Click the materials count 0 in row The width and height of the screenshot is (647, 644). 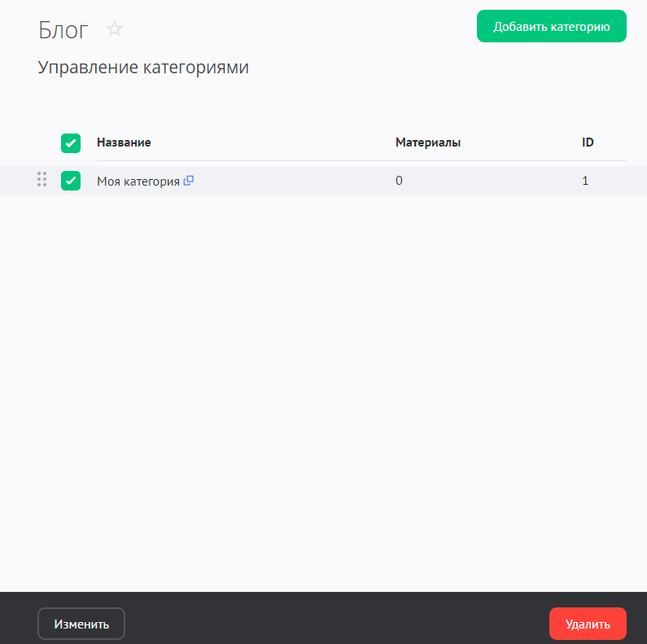(399, 181)
